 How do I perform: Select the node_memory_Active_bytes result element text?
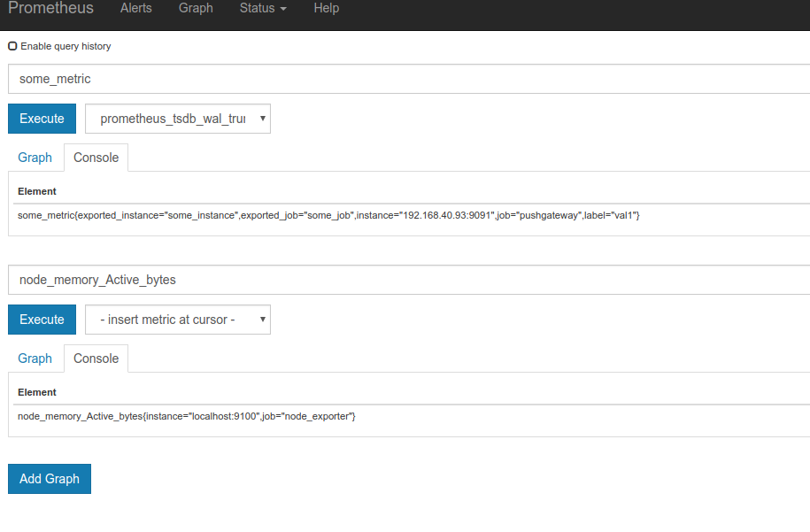click(187, 416)
